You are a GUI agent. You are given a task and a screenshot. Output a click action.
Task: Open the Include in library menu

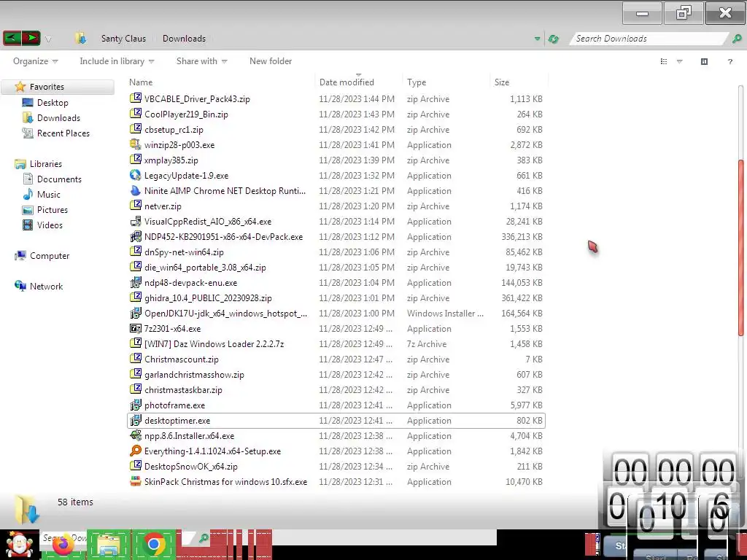click(x=117, y=61)
